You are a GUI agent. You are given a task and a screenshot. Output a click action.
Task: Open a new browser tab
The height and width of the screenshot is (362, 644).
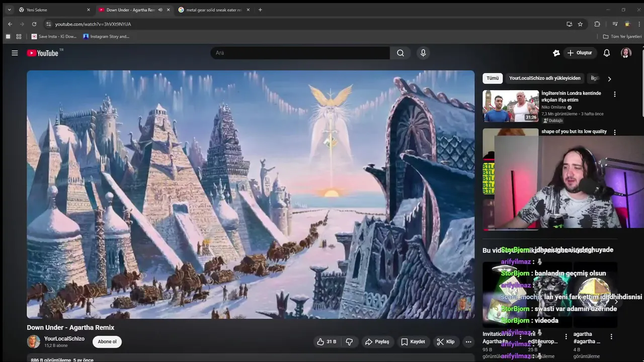pyautogui.click(x=260, y=10)
